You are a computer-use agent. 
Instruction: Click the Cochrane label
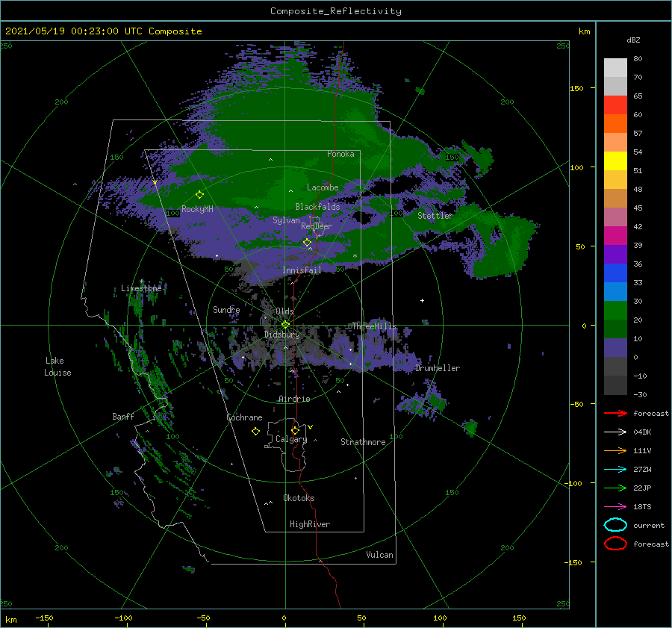(x=244, y=417)
